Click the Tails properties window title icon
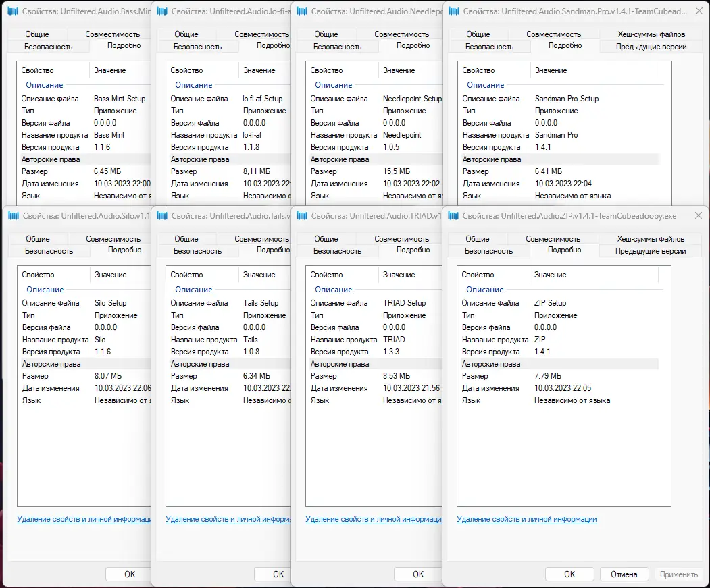Image resolution: width=710 pixels, height=588 pixels. (x=162, y=216)
